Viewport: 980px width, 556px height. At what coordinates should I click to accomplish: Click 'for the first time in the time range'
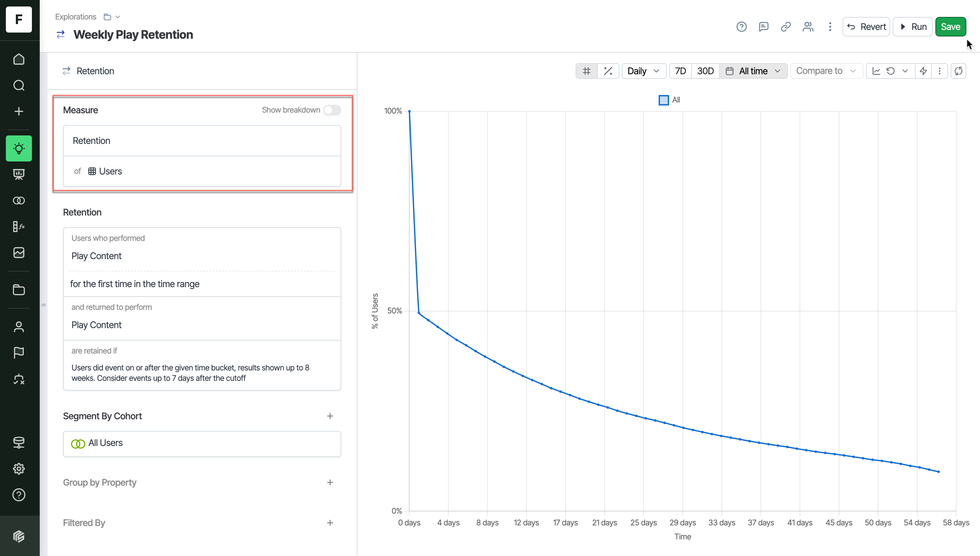134,284
